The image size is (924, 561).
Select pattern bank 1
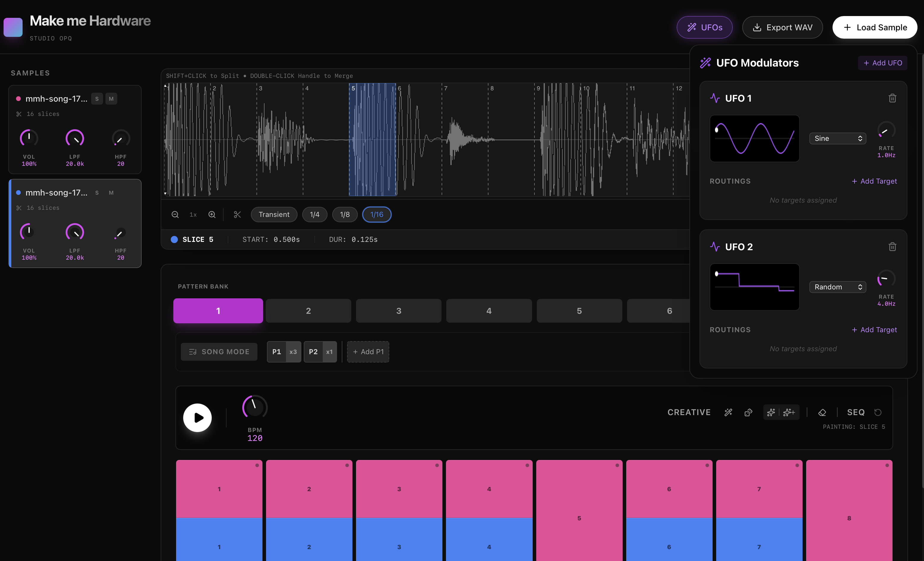[x=218, y=311]
